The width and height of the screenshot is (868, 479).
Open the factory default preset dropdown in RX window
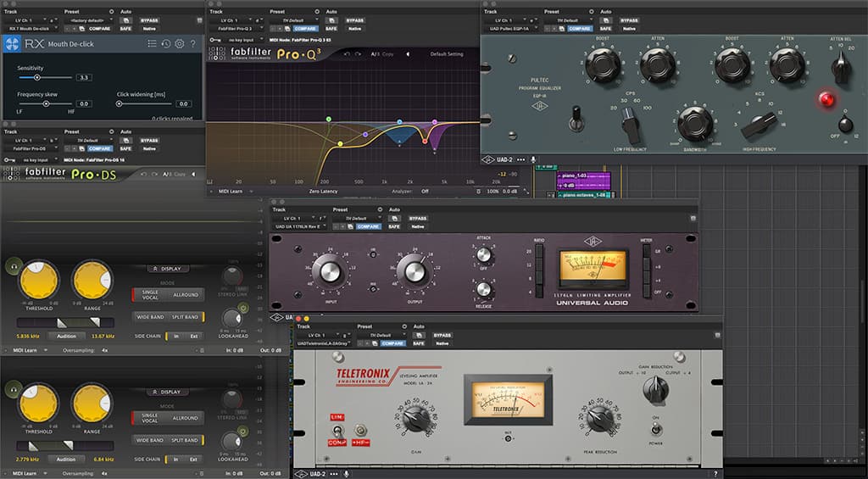(88, 20)
